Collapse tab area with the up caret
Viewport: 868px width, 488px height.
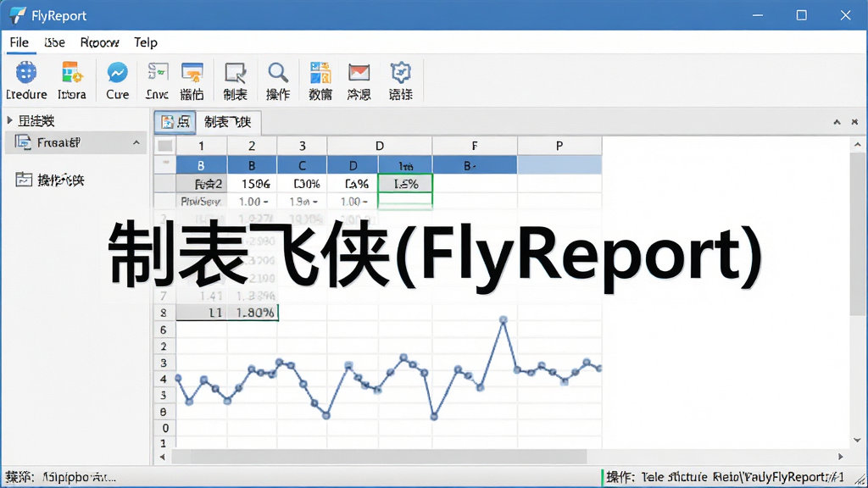tap(837, 122)
